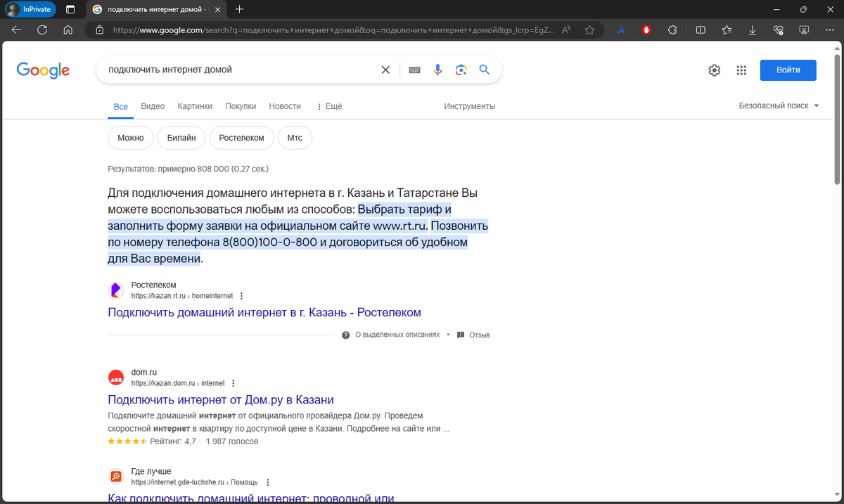Image resolution: width=844 pixels, height=504 pixels.
Task: Open the Инструменты search tools
Action: click(x=469, y=106)
